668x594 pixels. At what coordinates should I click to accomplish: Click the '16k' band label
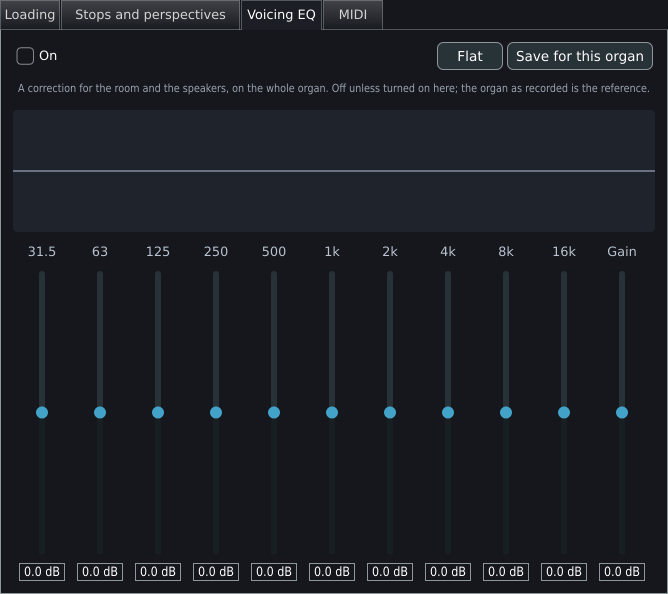tap(564, 251)
